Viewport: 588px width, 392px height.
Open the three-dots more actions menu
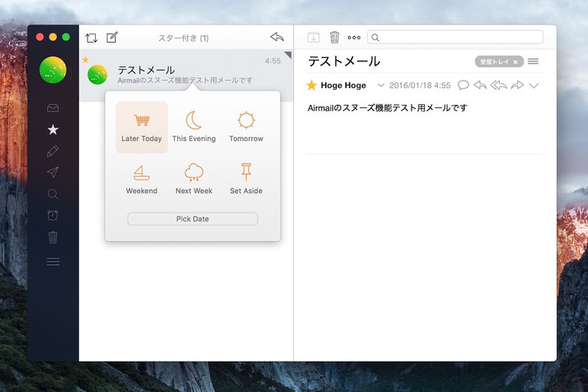tap(354, 38)
